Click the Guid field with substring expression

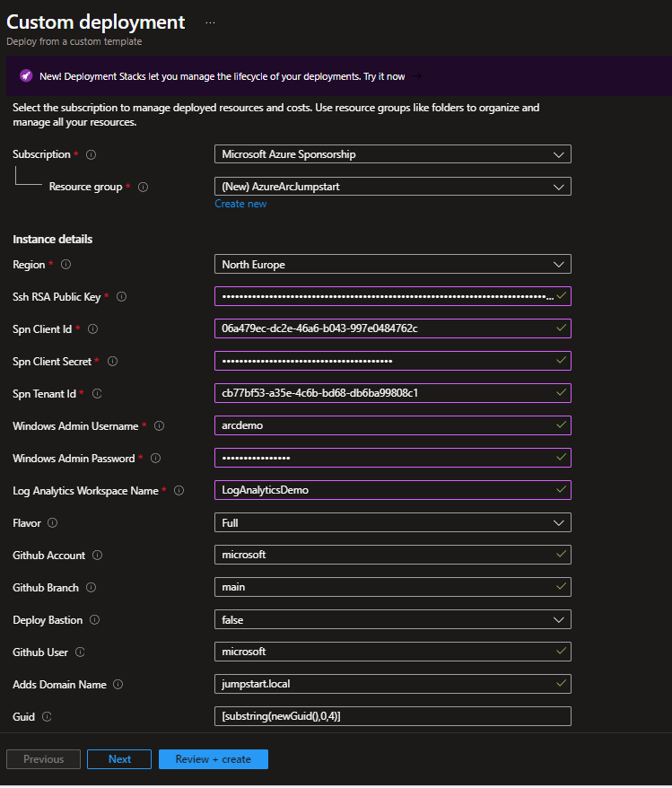click(x=392, y=716)
